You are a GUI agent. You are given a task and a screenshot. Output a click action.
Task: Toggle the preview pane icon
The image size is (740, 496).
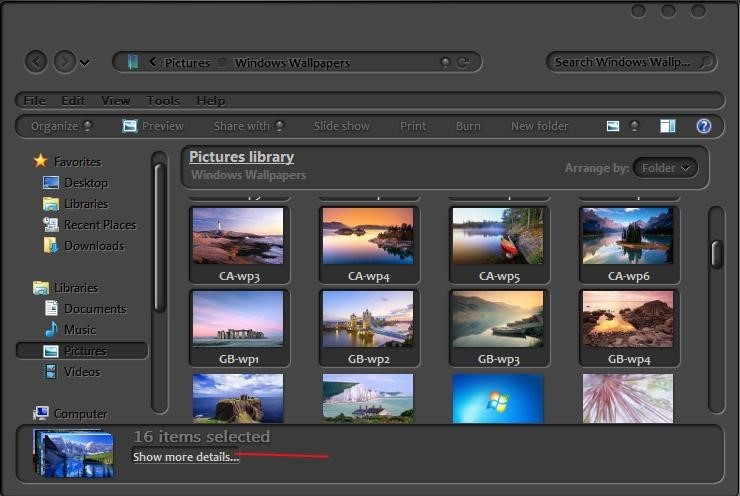tap(668, 126)
